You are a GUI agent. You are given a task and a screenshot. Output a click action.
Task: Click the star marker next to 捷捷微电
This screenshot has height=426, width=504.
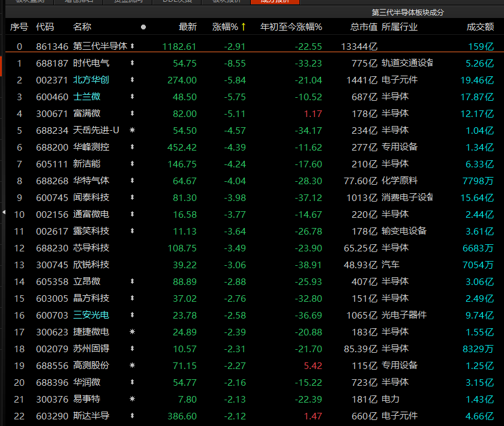pyautogui.click(x=132, y=332)
